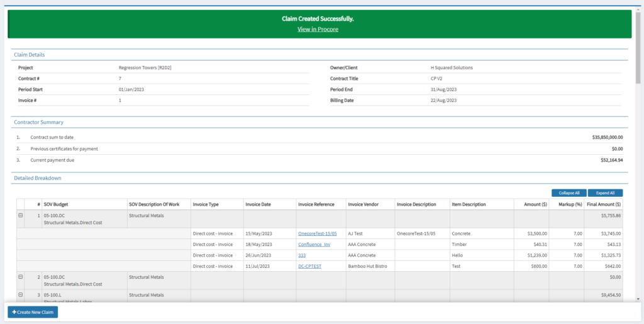The image size is (644, 324).
Task: Open invoice reference OnecoreTest-15/05
Action: coord(321,233)
